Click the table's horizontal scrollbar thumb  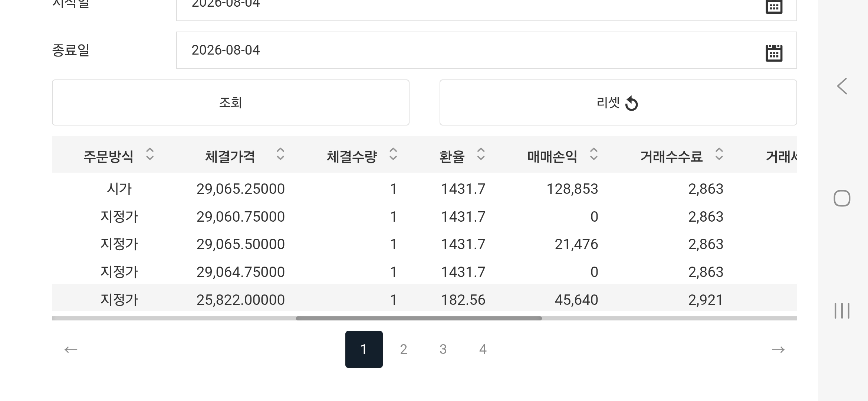[x=419, y=318]
